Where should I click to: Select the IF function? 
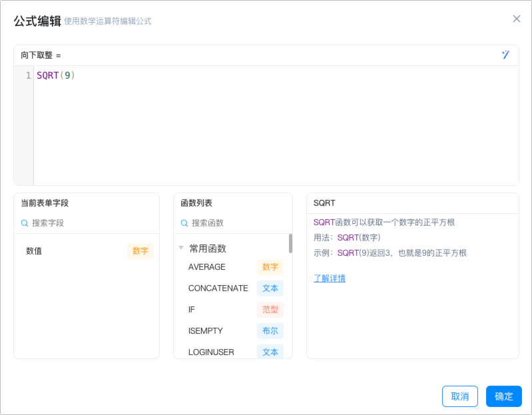click(x=192, y=310)
